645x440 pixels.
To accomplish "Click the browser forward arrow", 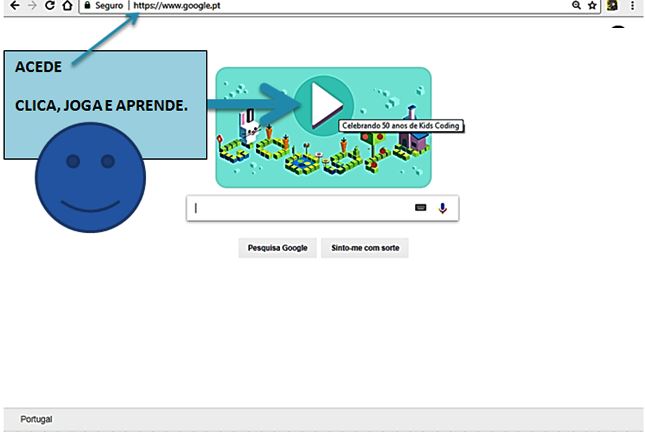I will tap(32, 5).
